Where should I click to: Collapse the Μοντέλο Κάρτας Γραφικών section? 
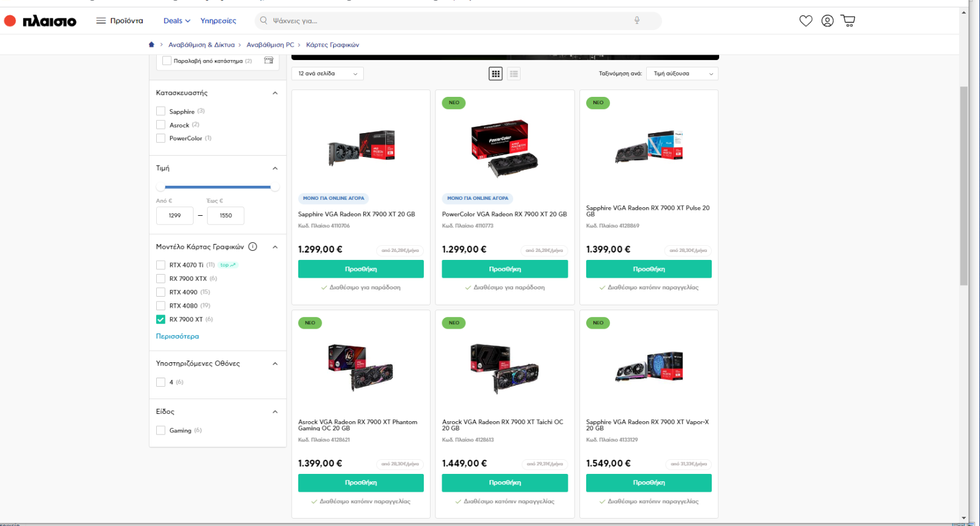click(x=275, y=247)
